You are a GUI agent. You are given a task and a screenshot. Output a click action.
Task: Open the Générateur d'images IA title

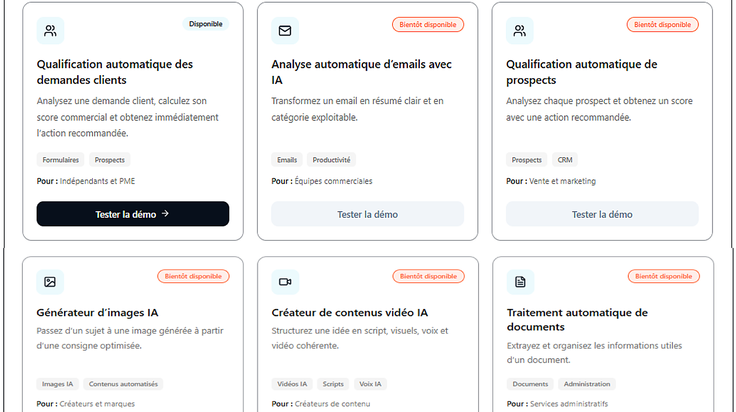tap(98, 313)
